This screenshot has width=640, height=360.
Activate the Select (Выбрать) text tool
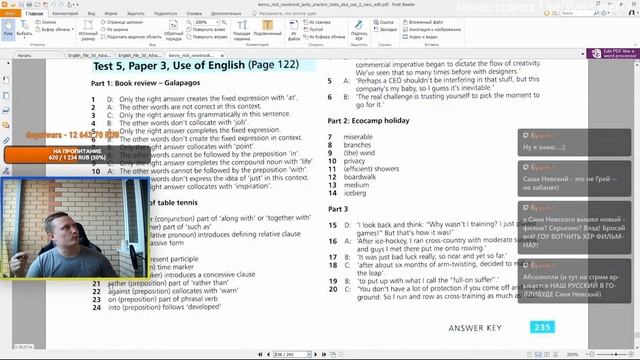pos(24,29)
